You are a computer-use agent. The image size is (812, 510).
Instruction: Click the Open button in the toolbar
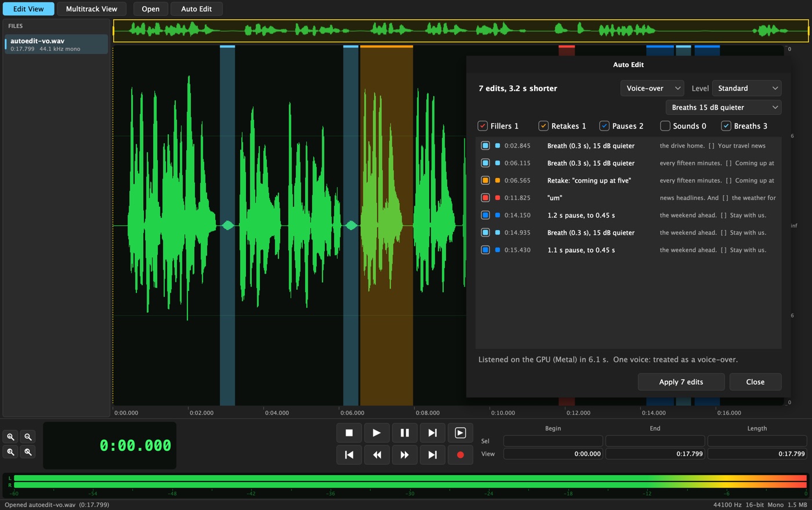(x=151, y=9)
